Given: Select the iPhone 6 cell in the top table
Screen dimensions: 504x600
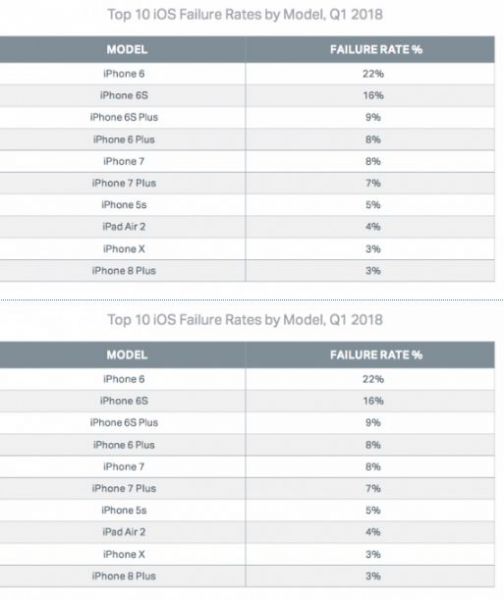Looking at the screenshot, I should (124, 73).
